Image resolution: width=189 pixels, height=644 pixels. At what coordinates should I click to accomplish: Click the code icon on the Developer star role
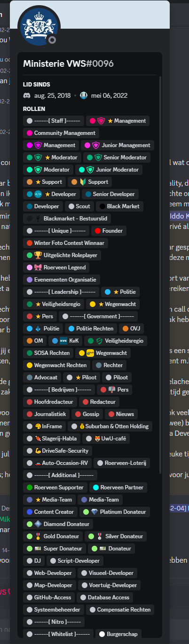[x=39, y=194]
